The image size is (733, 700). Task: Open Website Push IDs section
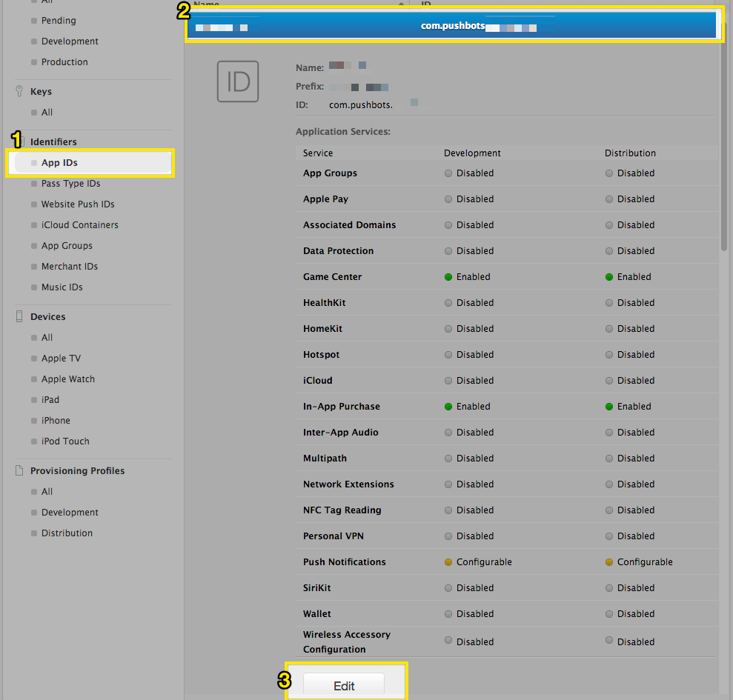click(x=78, y=204)
